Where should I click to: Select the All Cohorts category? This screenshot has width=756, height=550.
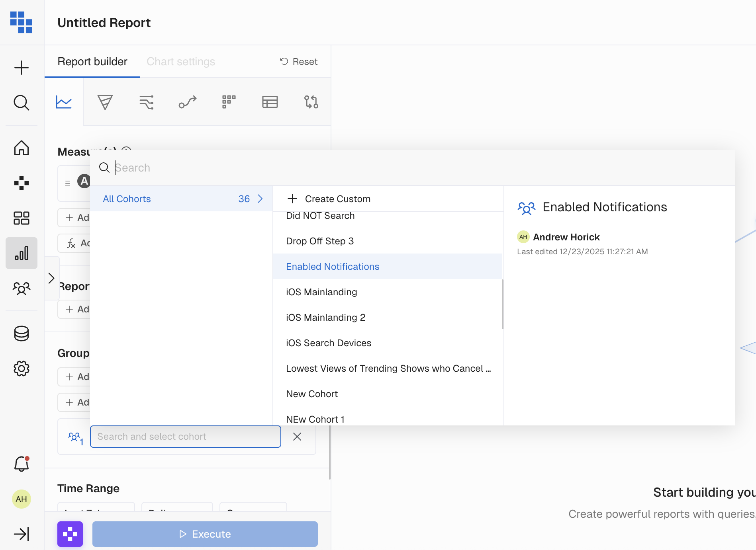click(x=182, y=199)
